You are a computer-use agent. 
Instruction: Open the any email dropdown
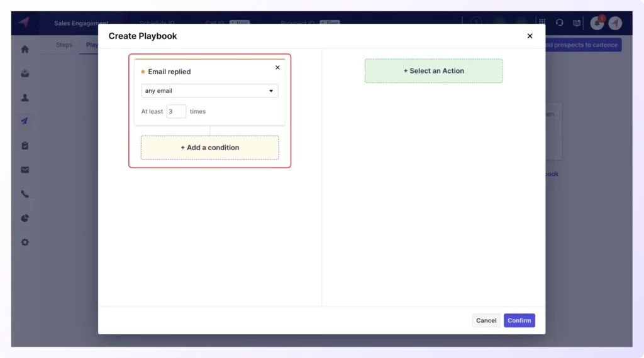(209, 90)
